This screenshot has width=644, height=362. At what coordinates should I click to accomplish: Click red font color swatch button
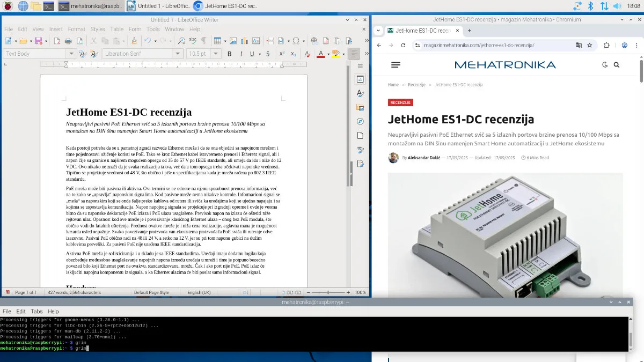[x=320, y=54]
